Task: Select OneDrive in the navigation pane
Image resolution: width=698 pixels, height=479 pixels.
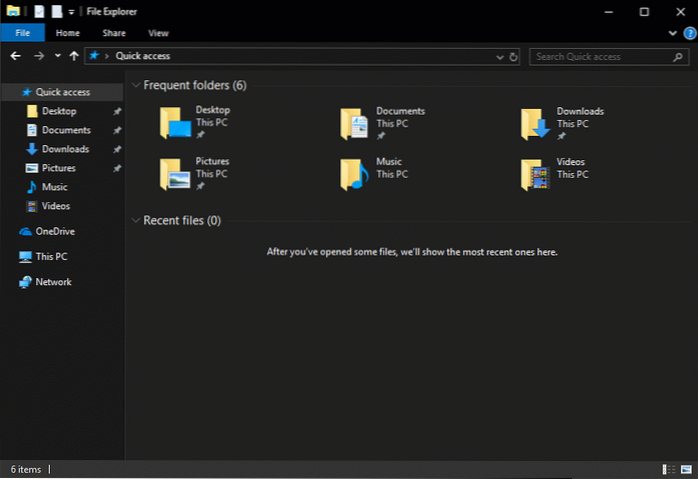Action: (x=54, y=231)
